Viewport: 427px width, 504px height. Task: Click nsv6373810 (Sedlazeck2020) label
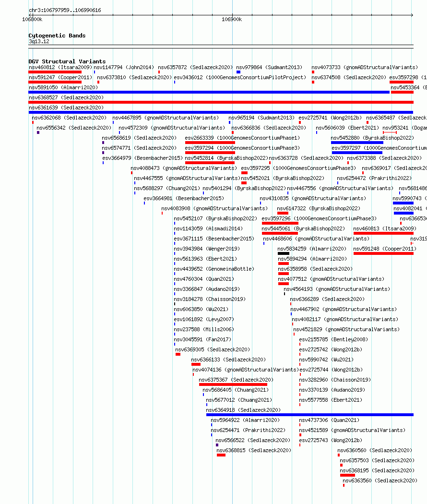pyautogui.click(x=134, y=77)
